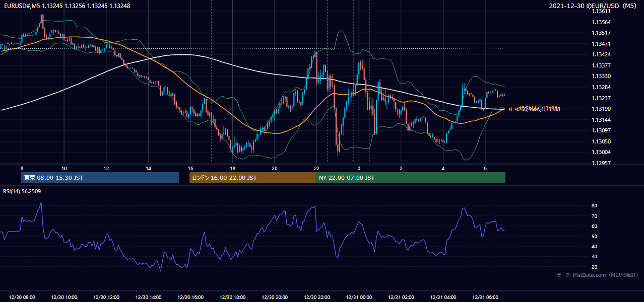This screenshot has width=644, height=302.
Task: Click price axis label 1.13517
Action: [601, 33]
